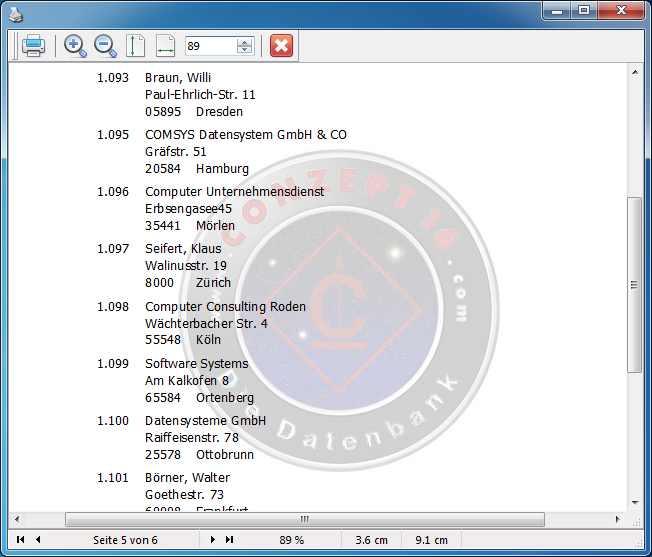Click the zoom percentage field showing 89

210,46
